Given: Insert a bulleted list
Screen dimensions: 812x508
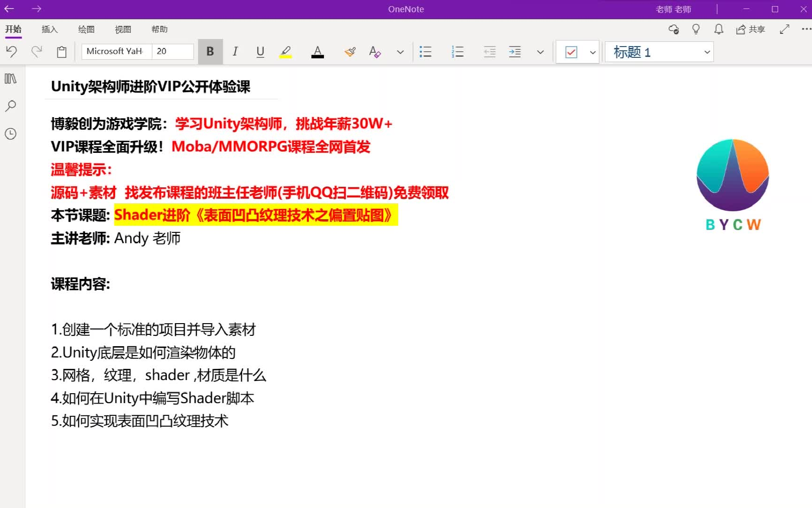Looking at the screenshot, I should tap(426, 52).
